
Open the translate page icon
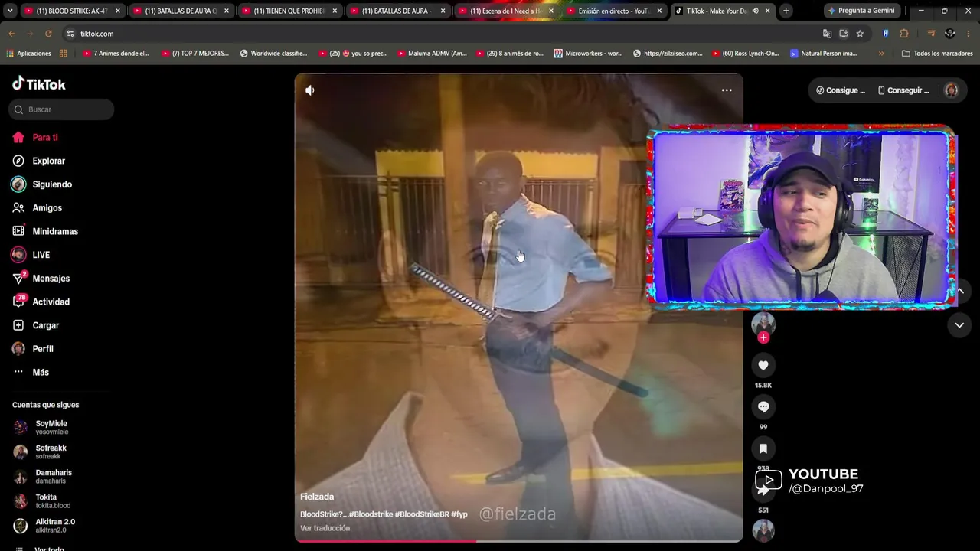point(827,34)
